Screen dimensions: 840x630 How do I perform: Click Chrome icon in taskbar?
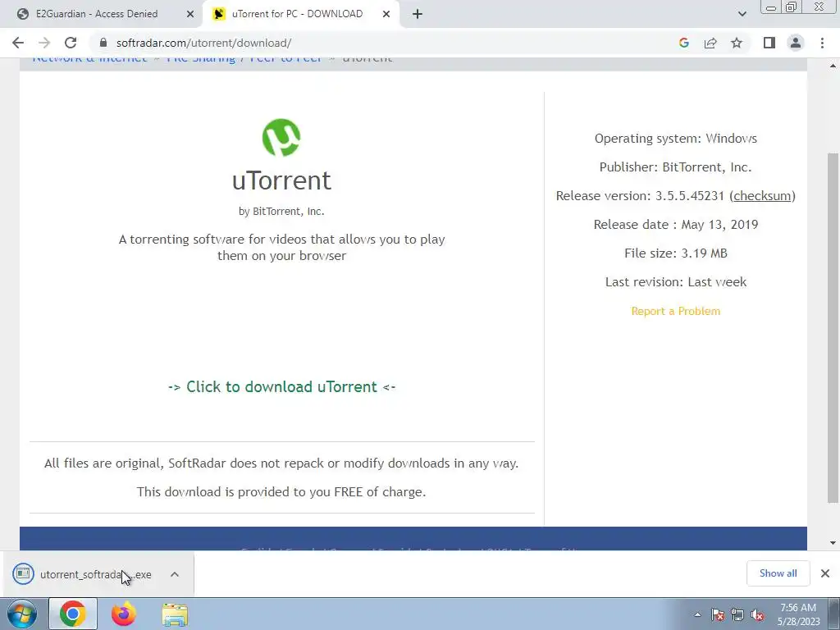tap(73, 614)
